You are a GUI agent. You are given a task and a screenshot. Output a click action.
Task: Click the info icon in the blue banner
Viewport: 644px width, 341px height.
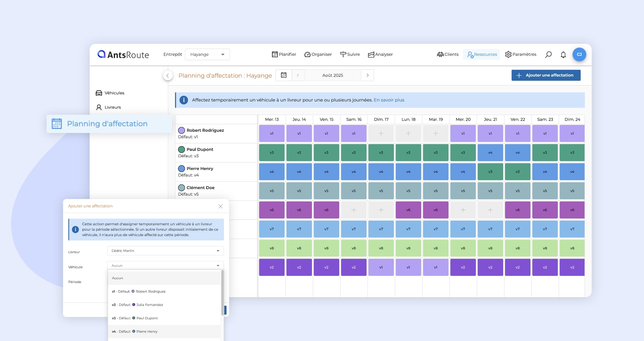click(x=184, y=100)
